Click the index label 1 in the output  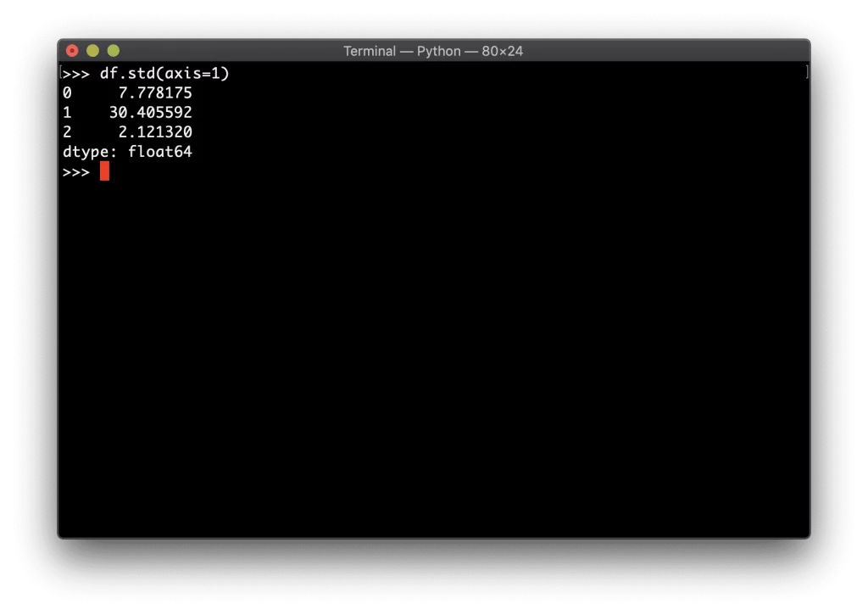[x=67, y=113]
